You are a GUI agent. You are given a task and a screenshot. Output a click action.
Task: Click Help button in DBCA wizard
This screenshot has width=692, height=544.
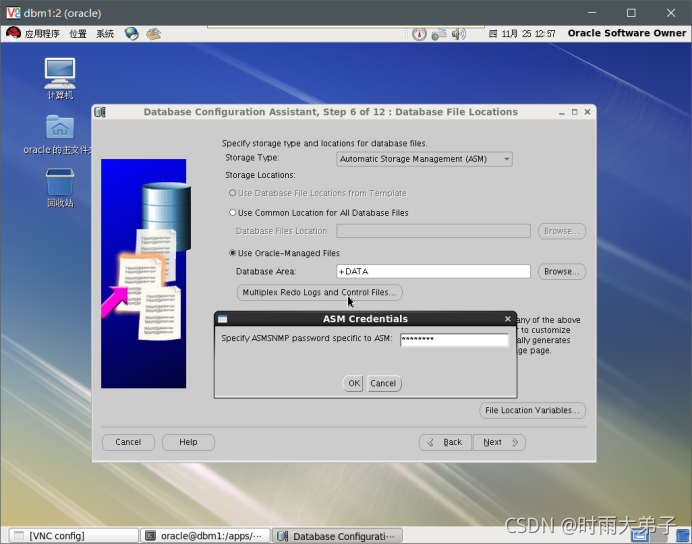[x=188, y=442]
